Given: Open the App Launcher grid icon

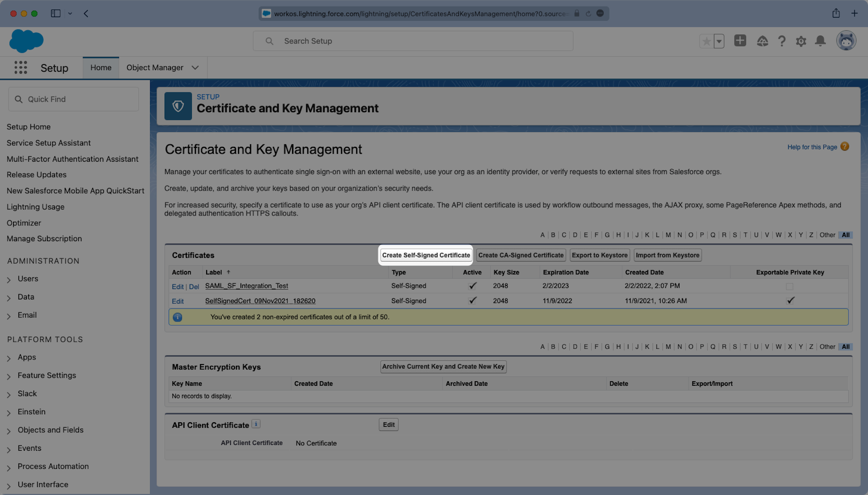Looking at the screenshot, I should 21,68.
